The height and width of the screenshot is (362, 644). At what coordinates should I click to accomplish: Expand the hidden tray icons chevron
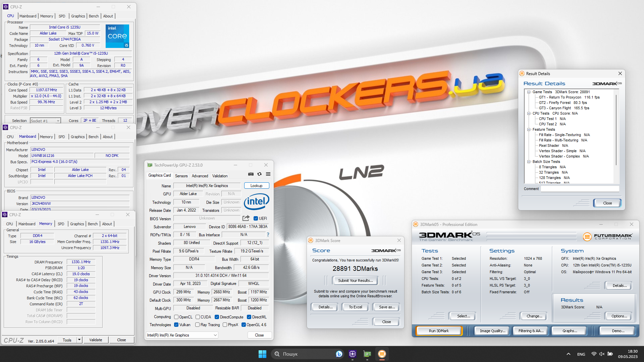click(568, 354)
